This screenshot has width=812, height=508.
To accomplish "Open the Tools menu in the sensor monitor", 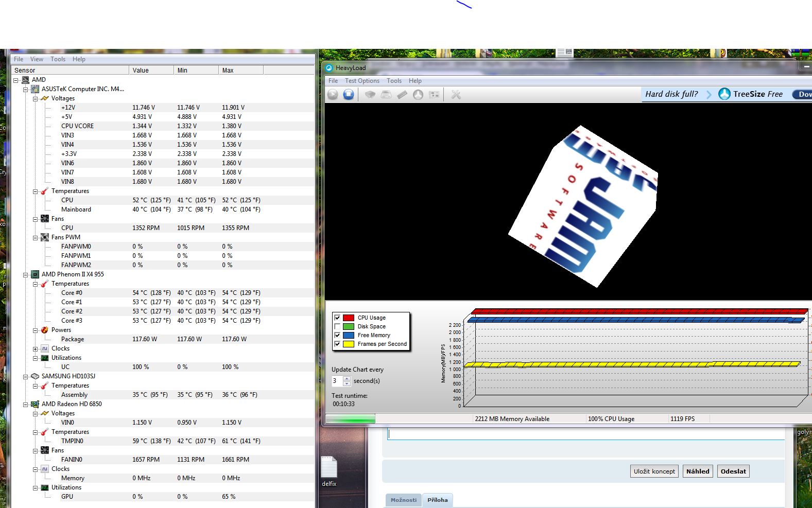I will [58, 59].
